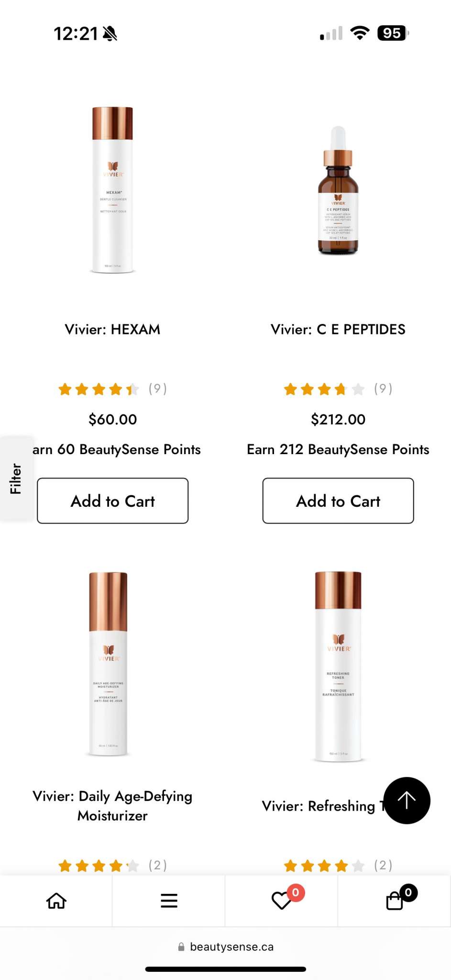Tap the scroll-to-top arrow button
The width and height of the screenshot is (451, 980).
(x=407, y=801)
